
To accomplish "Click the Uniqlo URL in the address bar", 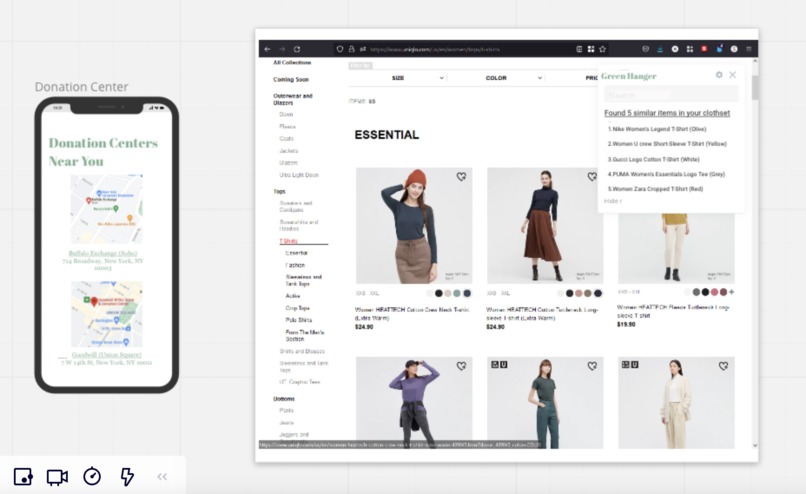I will tap(435, 49).
